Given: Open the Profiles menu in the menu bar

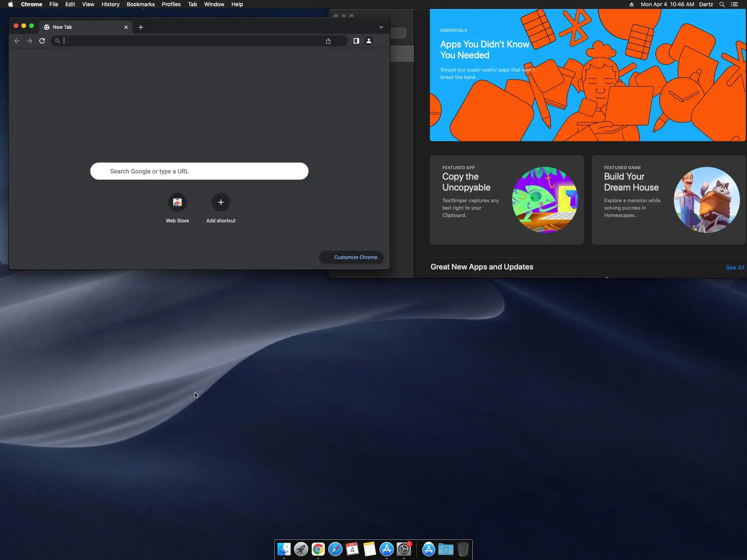Looking at the screenshot, I should click(171, 4).
